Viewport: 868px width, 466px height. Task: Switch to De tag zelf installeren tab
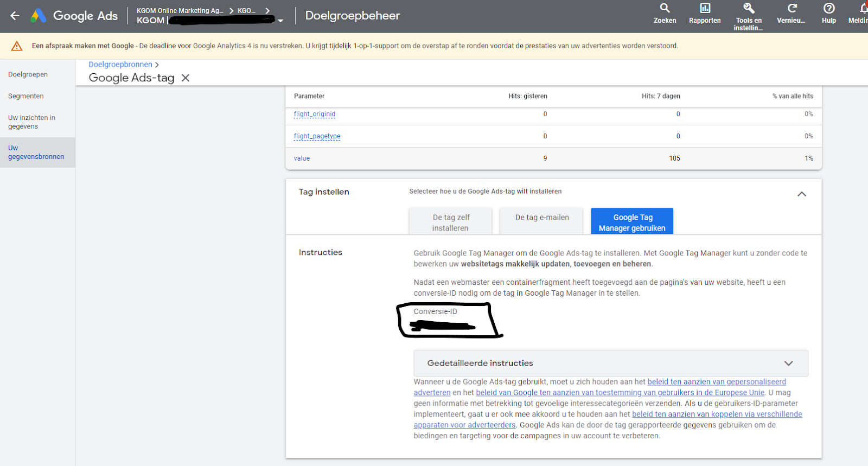[450, 221]
